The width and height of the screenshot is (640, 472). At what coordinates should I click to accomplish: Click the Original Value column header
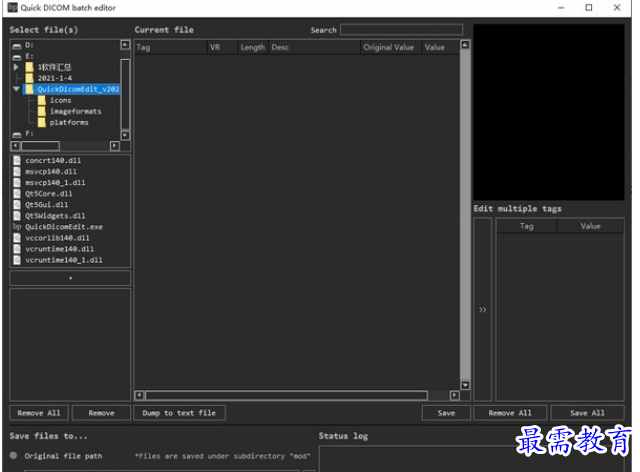tap(389, 47)
